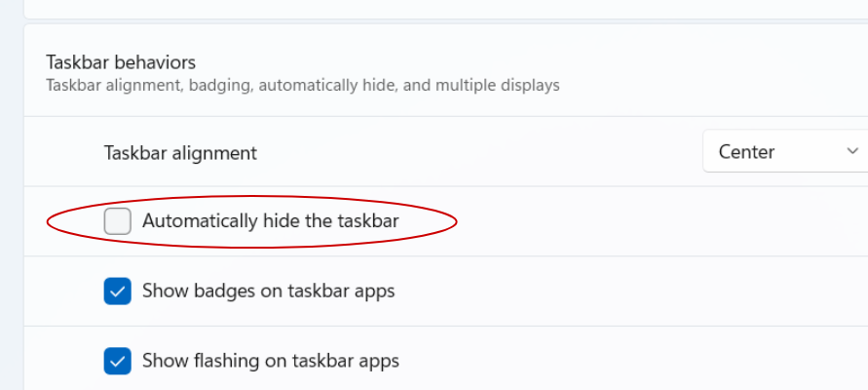
Task: Click the settings card above Taskbar behaviors
Action: (438, 8)
